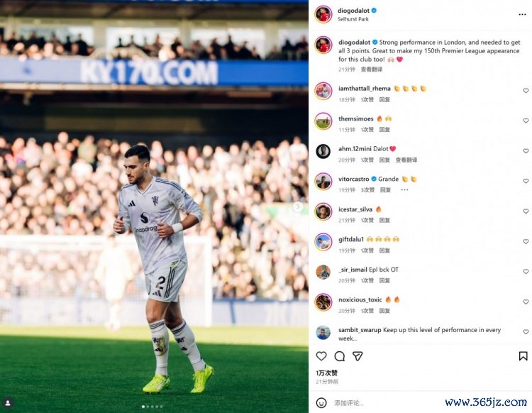Reply to themsimoes' comment
This screenshot has height=413, width=532.
(384, 130)
